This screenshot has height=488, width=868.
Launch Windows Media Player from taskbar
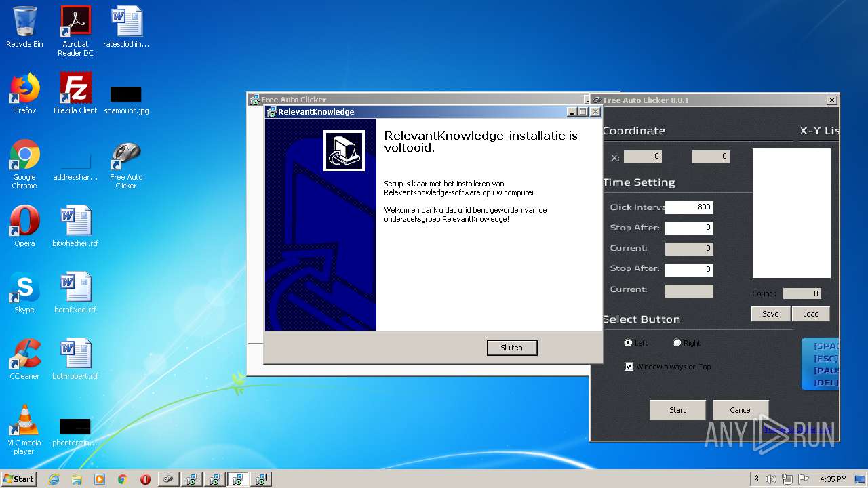[x=100, y=479]
